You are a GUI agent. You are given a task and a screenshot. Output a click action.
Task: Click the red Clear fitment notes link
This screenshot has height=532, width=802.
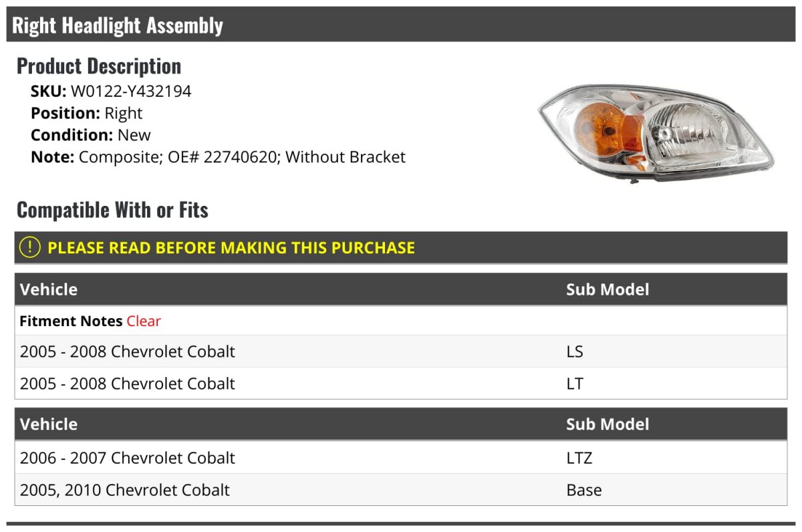point(144,321)
